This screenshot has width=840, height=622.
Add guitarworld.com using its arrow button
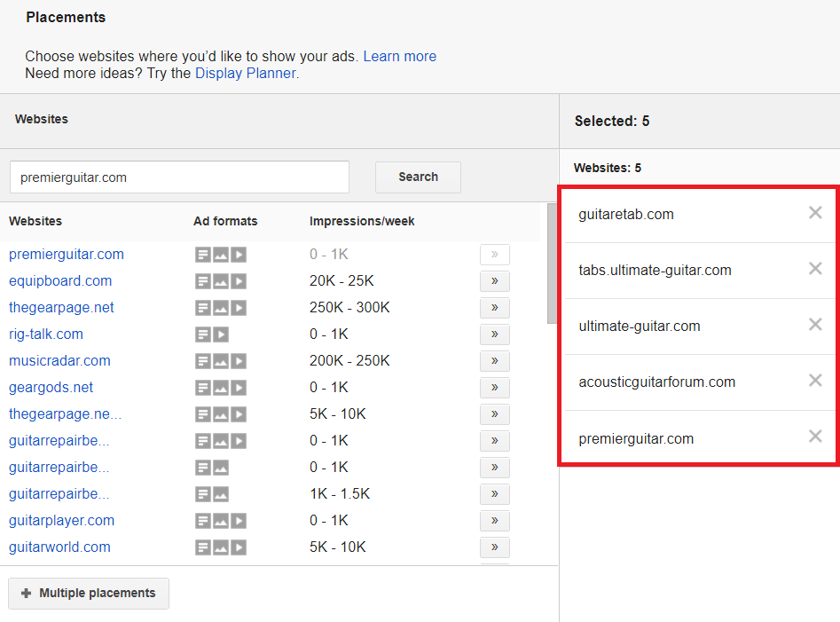pyautogui.click(x=494, y=547)
